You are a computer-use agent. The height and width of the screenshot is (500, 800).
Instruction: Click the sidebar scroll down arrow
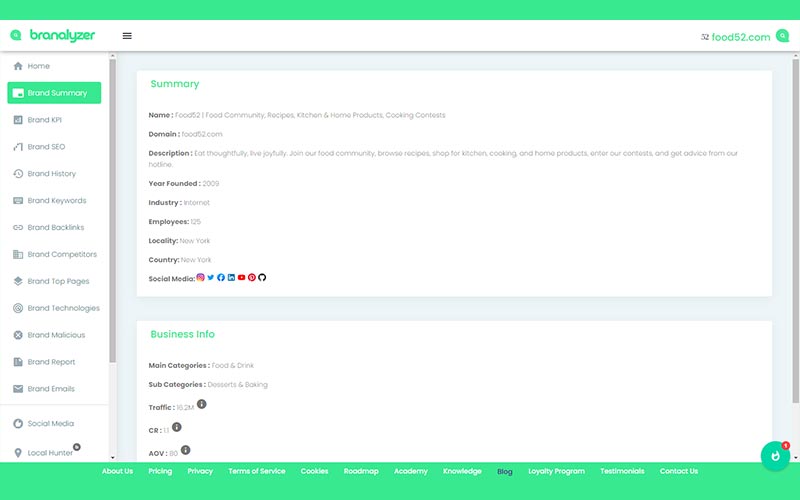click(113, 458)
